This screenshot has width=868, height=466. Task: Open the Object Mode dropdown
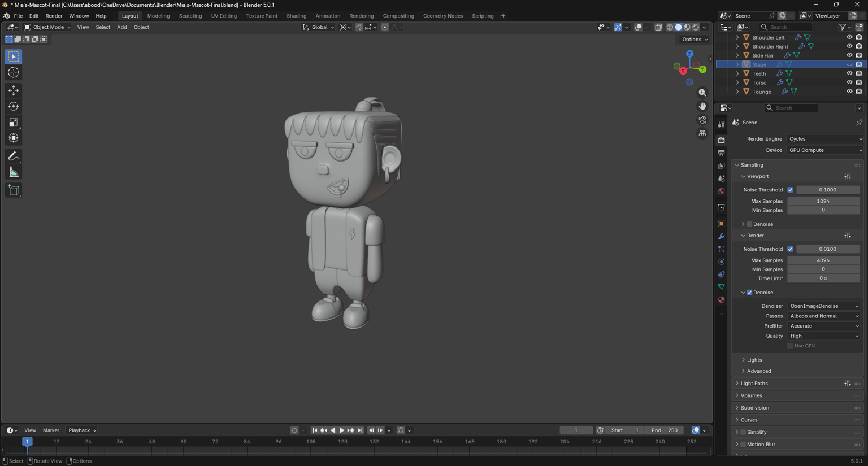coord(47,27)
